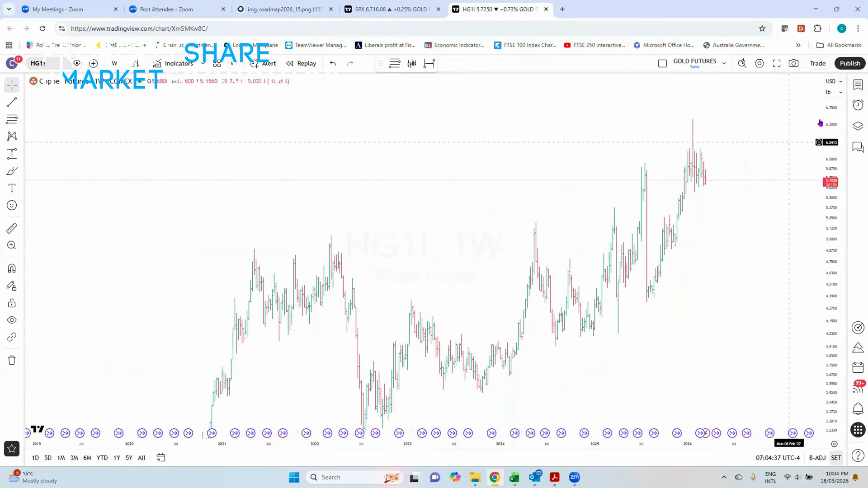Viewport: 868px width, 488px height.
Task: Open the Watchlist panel icon
Action: (x=858, y=84)
